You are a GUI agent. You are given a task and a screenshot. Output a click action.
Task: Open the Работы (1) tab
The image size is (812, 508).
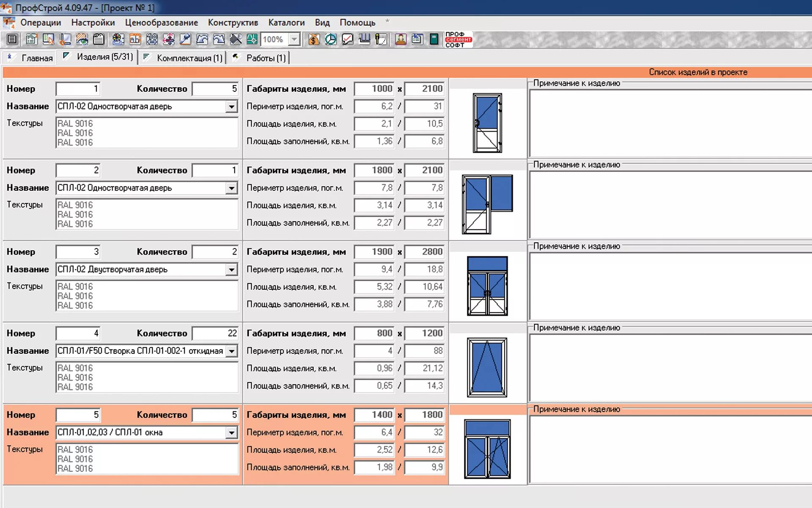point(266,58)
